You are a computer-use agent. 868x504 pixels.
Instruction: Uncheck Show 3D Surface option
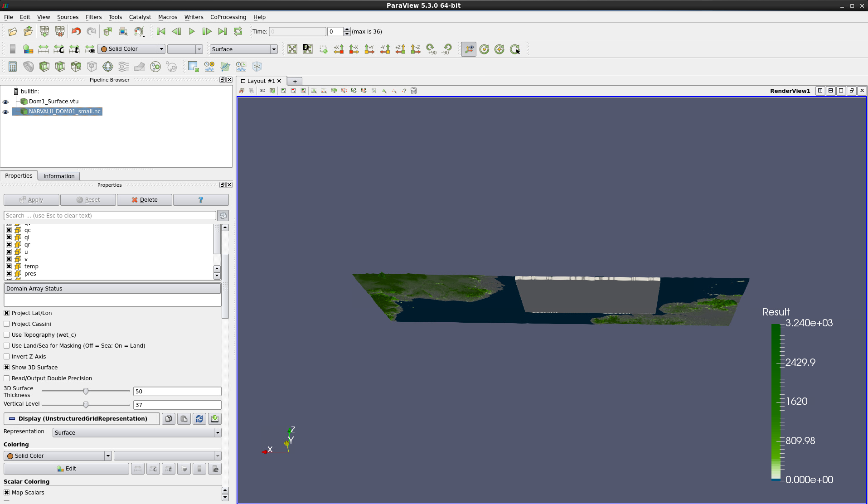point(7,368)
